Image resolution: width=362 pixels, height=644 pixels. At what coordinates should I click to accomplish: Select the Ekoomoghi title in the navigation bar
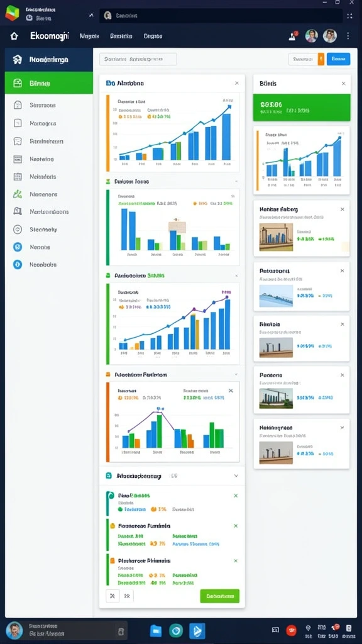tap(50, 36)
